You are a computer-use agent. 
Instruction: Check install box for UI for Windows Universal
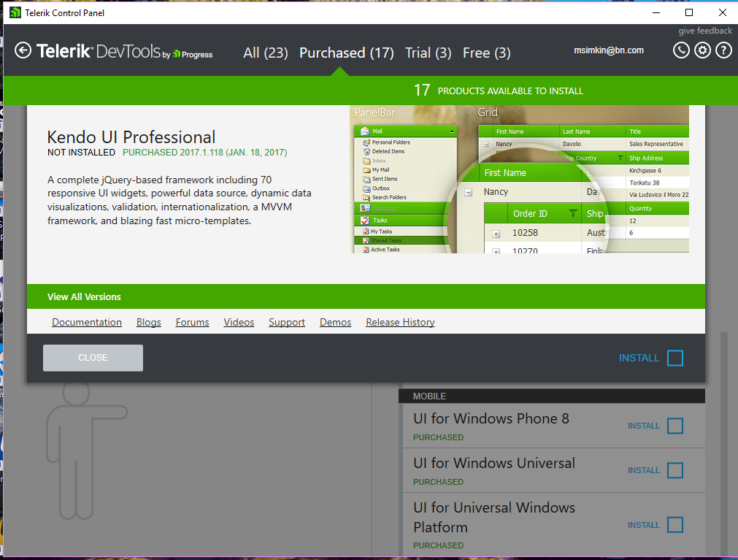(675, 470)
